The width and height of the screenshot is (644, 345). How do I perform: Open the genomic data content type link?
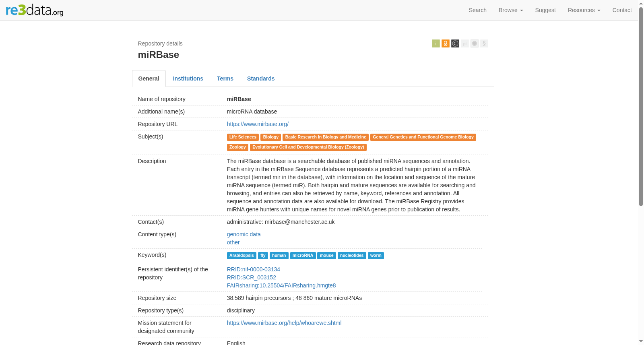pyautogui.click(x=244, y=234)
